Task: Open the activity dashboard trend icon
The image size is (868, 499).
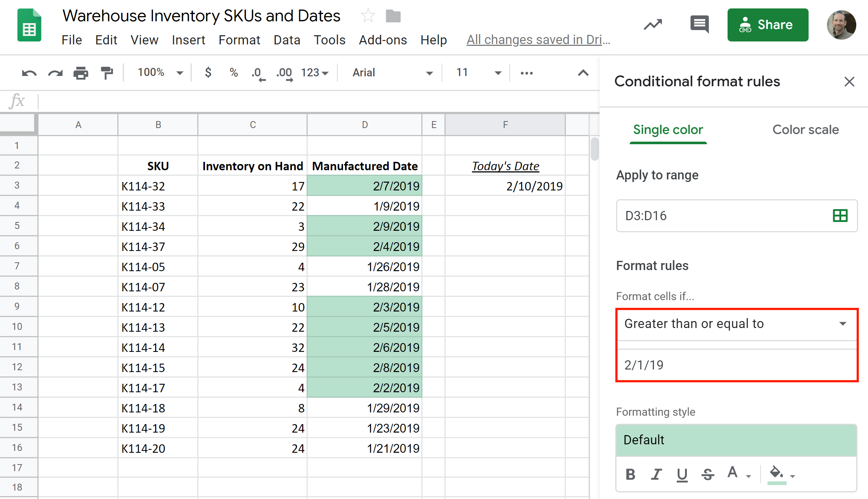Action: [653, 25]
